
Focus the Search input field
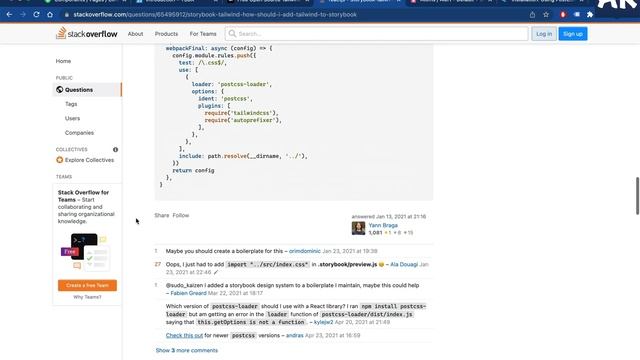pyautogui.click(x=376, y=34)
